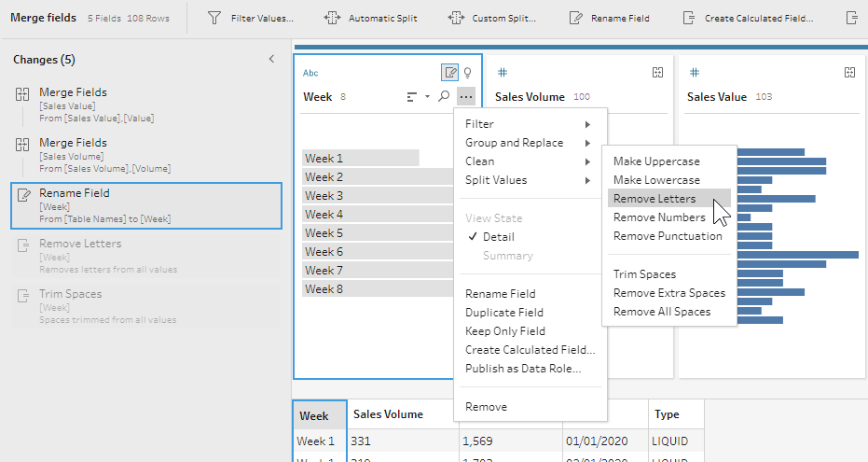Select the Week 4 value

click(378, 215)
